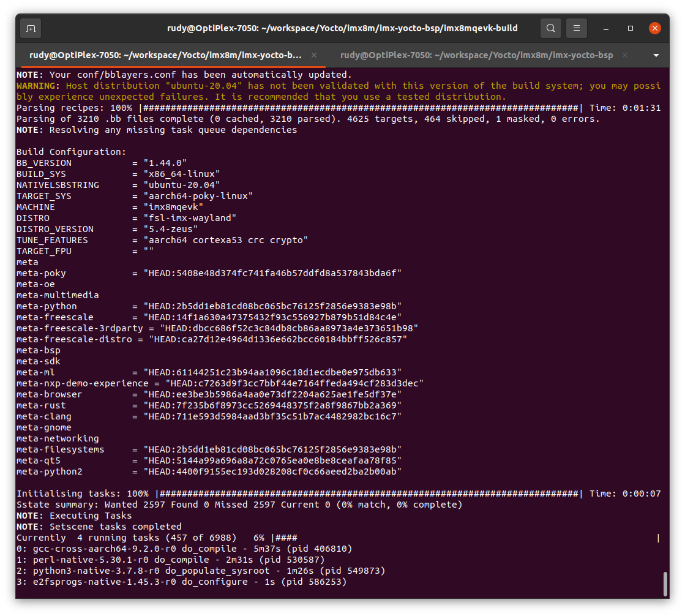685x616 pixels.
Task: Open the hamburger menu
Action: (576, 28)
